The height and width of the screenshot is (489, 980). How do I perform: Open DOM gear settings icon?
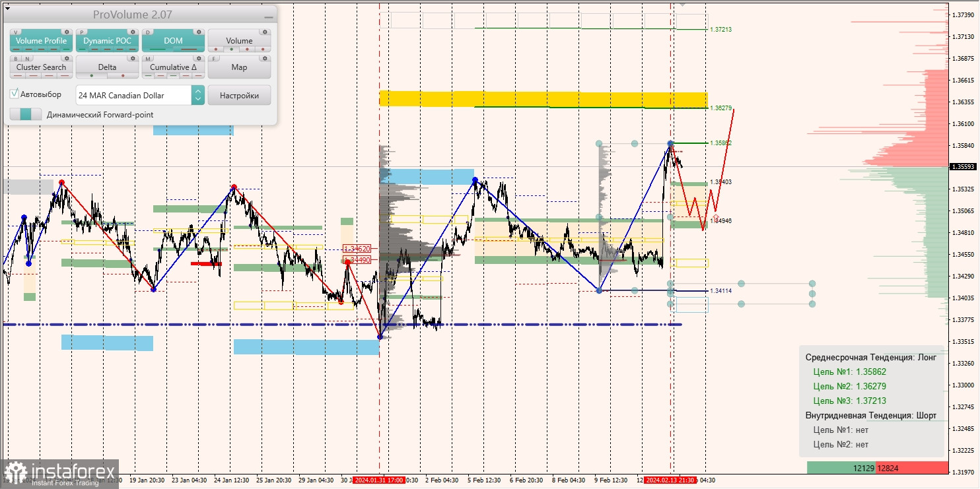pos(198,32)
